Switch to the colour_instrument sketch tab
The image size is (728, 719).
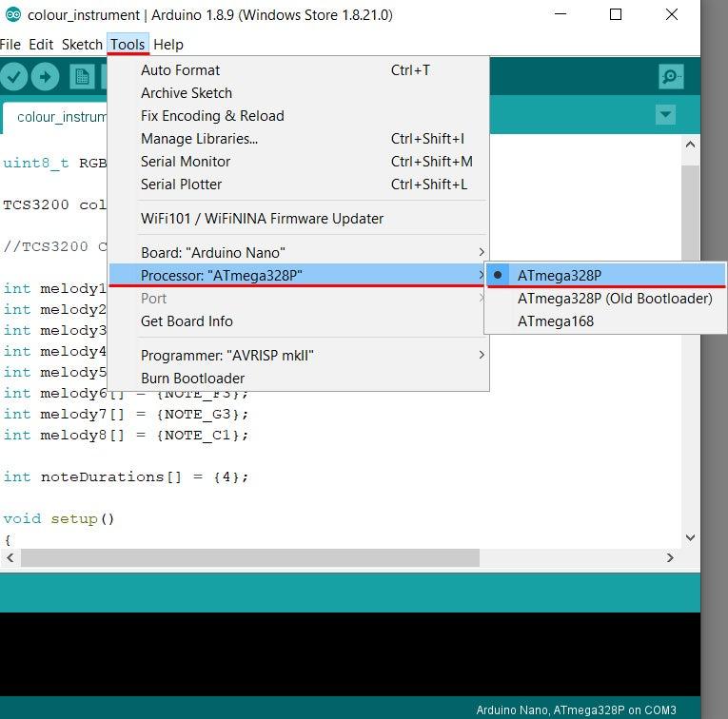(x=56, y=117)
